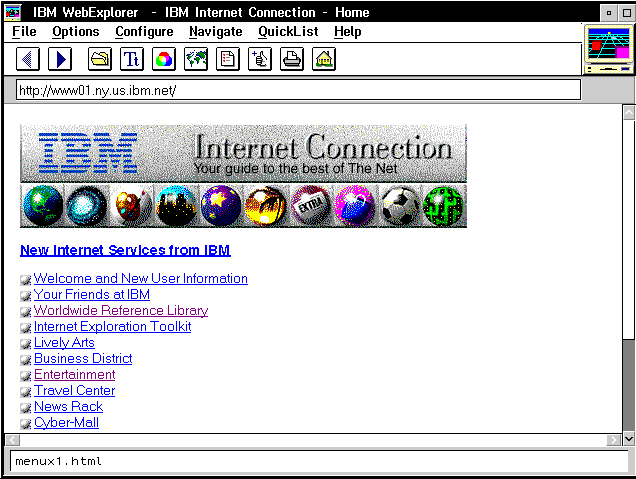This screenshot has width=636, height=479.
Task: Click the earth globe sphere in banner
Action: coord(43,206)
